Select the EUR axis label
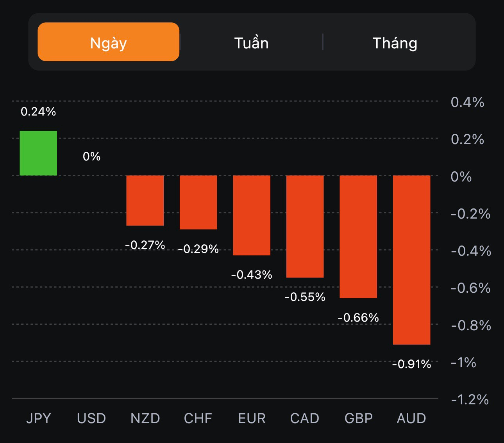504x443 pixels. coord(252,418)
